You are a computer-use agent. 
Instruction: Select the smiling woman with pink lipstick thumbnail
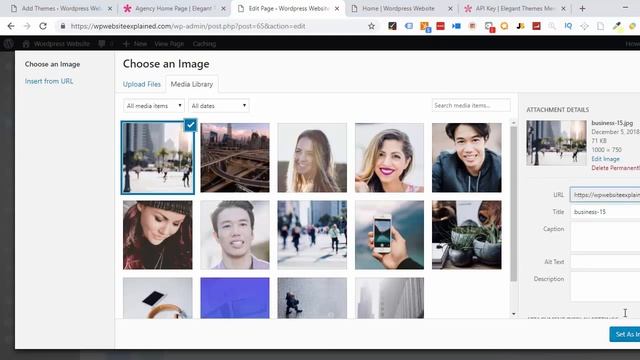(389, 158)
